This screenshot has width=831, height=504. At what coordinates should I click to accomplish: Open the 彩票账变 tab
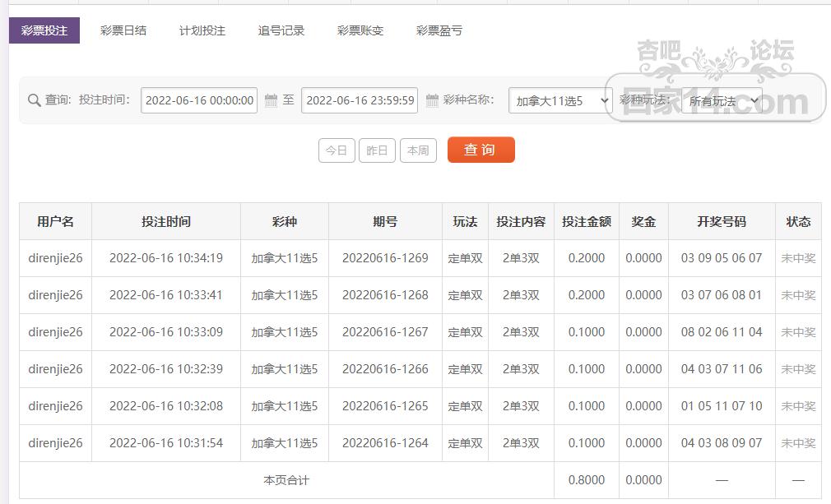click(x=360, y=30)
